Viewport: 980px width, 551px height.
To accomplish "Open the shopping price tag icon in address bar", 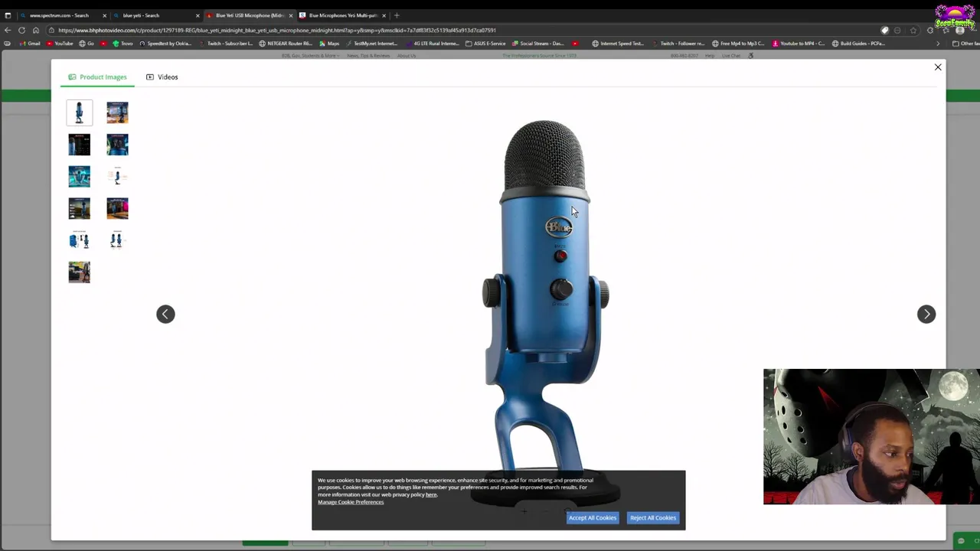I will [885, 30].
